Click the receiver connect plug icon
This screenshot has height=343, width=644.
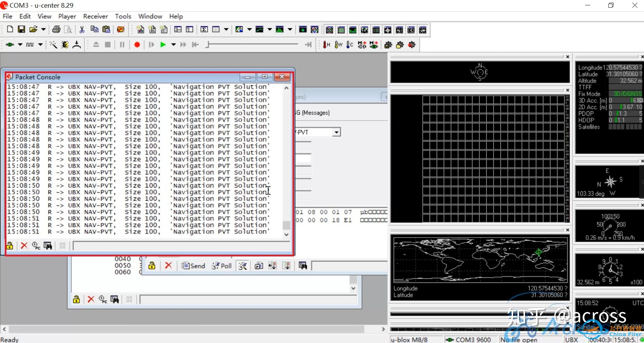coord(10,44)
